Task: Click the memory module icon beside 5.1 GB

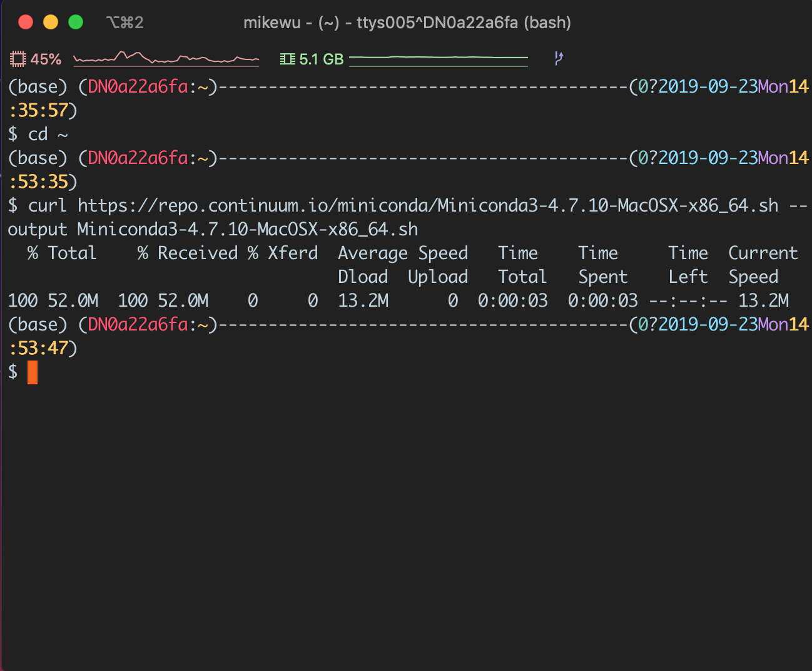Action: [288, 58]
